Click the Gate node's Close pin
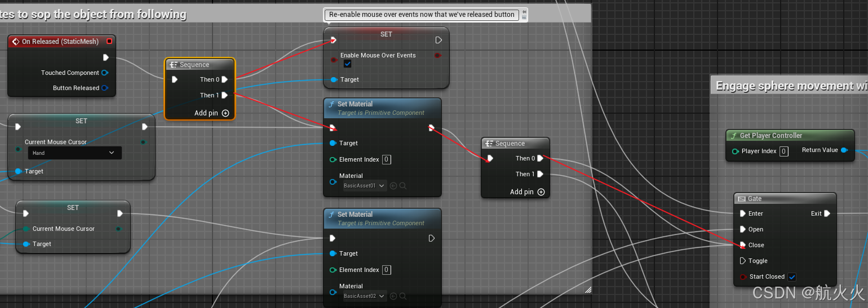The image size is (868, 308). (742, 245)
